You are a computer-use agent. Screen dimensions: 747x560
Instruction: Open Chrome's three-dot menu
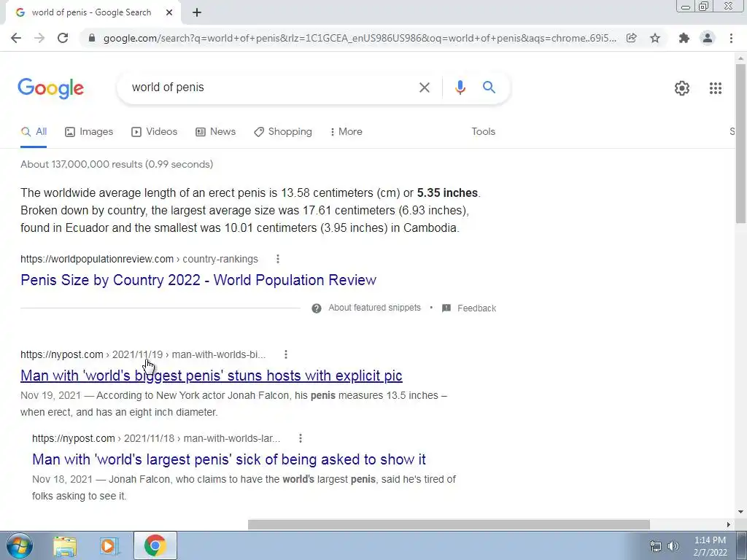tap(731, 38)
